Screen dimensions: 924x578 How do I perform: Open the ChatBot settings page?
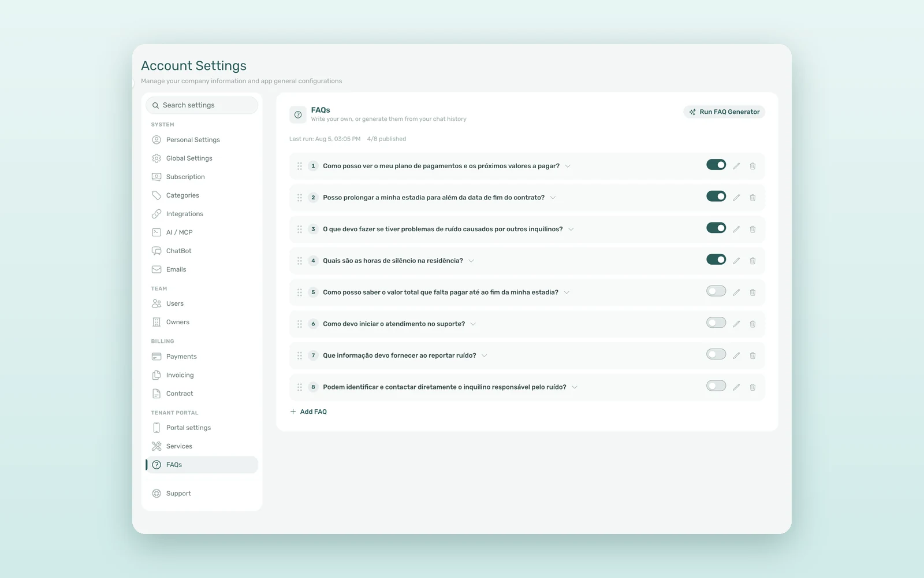(202, 251)
